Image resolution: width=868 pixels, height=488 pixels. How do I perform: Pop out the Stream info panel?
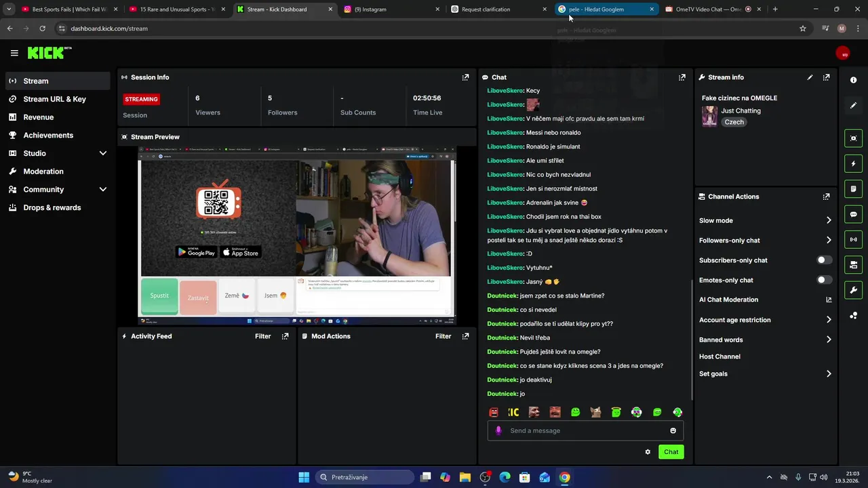click(x=826, y=77)
